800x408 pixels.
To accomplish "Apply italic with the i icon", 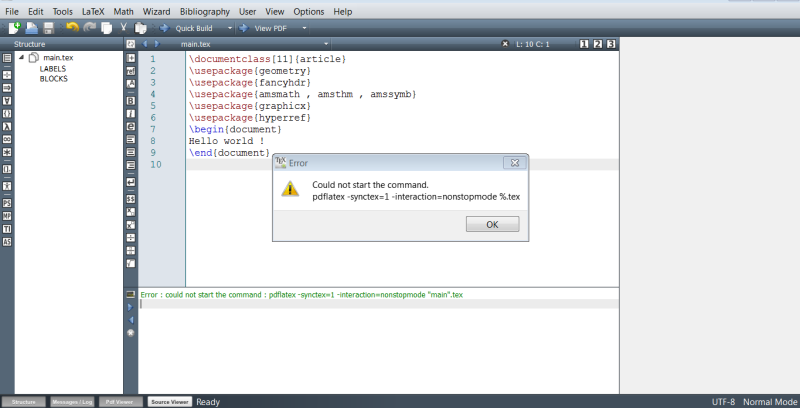I will pos(131,114).
